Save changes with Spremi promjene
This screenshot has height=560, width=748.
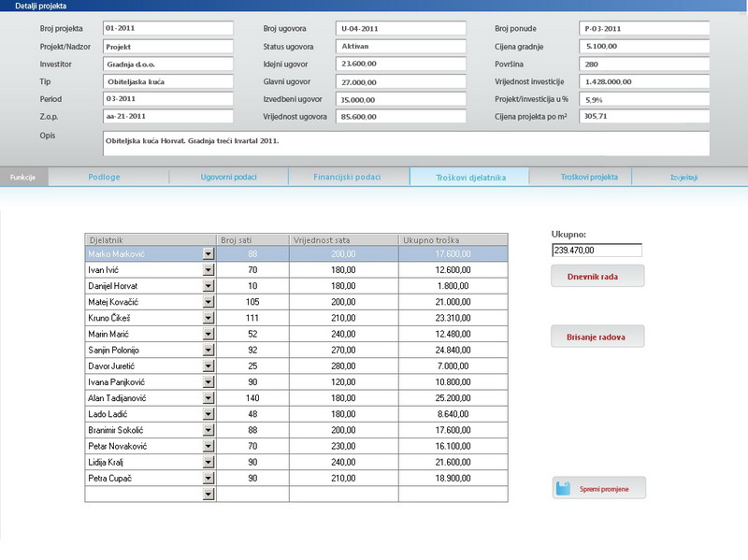[x=599, y=488]
